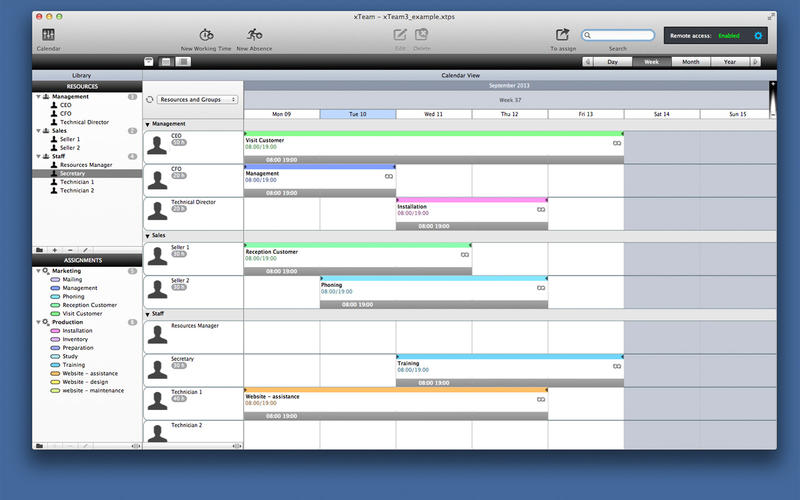Screen dimensions: 800x500
Task: Click the New Working Time icon
Action: [x=206, y=35]
